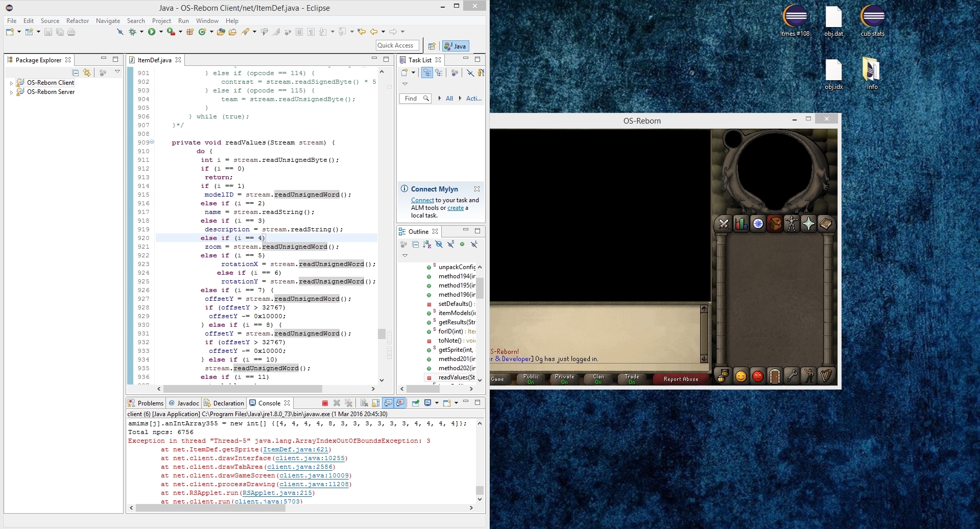
Task: Open the Refactor menu
Action: 78,21
